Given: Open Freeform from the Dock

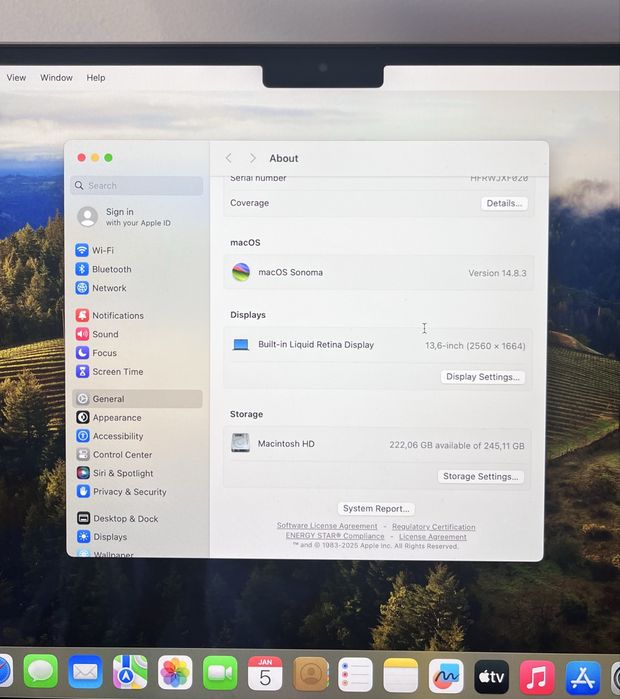Looking at the screenshot, I should tap(446, 677).
